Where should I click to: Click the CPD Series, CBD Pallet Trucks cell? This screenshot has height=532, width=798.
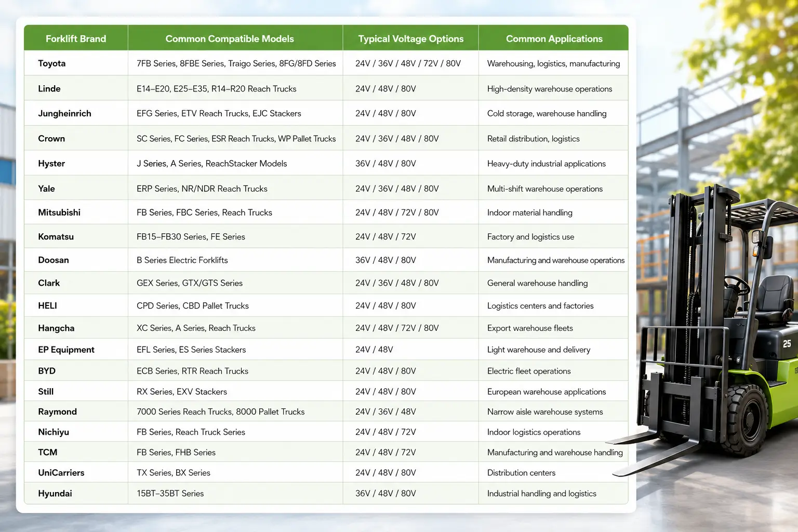pyautogui.click(x=235, y=305)
